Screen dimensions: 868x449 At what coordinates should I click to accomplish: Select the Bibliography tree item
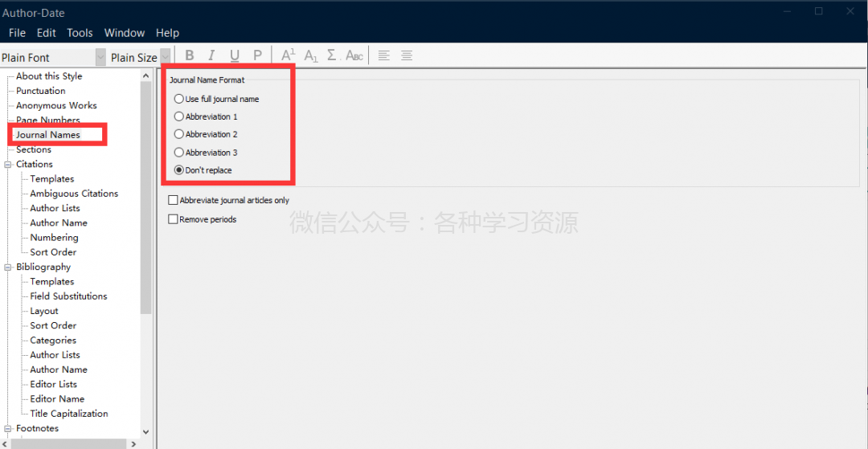coord(43,267)
